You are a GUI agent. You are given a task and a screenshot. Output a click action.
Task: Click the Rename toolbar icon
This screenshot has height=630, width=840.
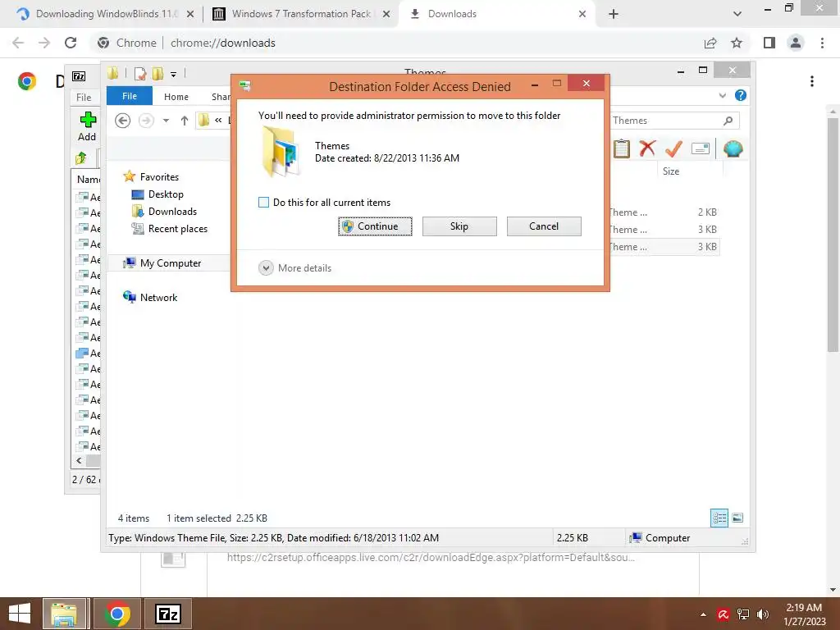[701, 148]
